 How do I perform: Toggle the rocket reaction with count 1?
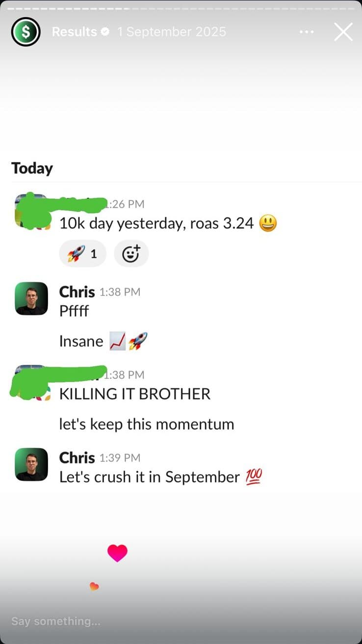tap(82, 253)
